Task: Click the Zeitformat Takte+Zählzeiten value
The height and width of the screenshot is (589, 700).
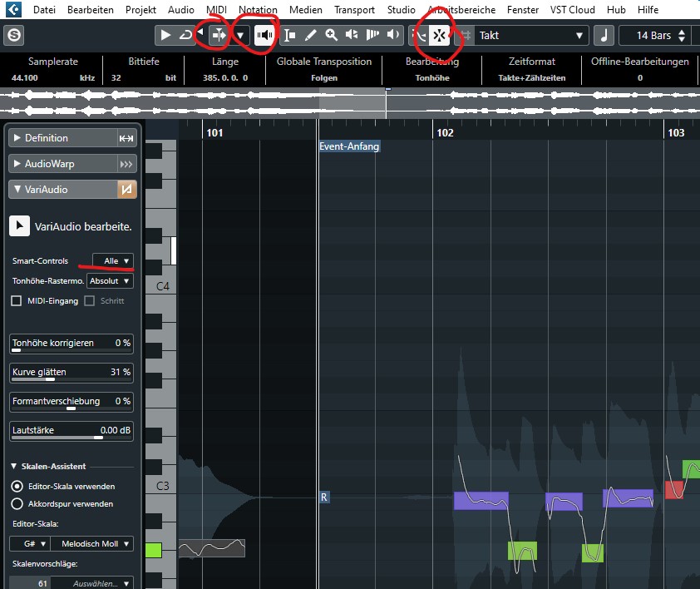Action: pos(532,77)
